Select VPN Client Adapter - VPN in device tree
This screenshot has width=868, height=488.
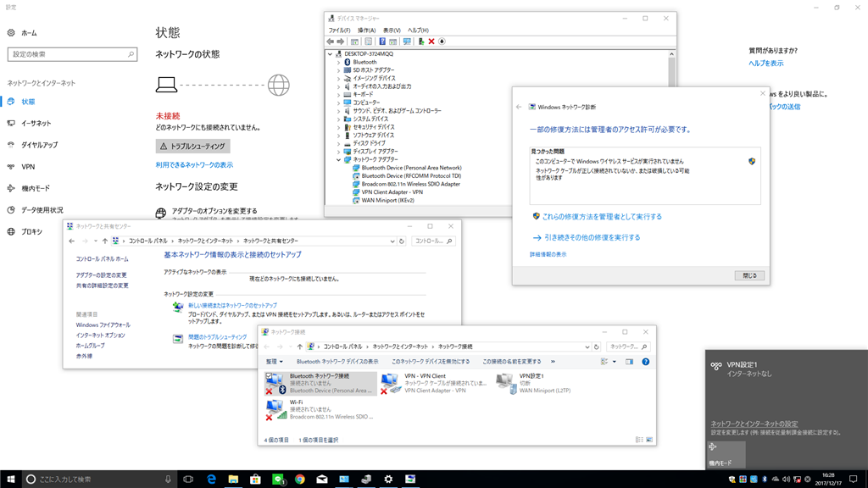392,192
